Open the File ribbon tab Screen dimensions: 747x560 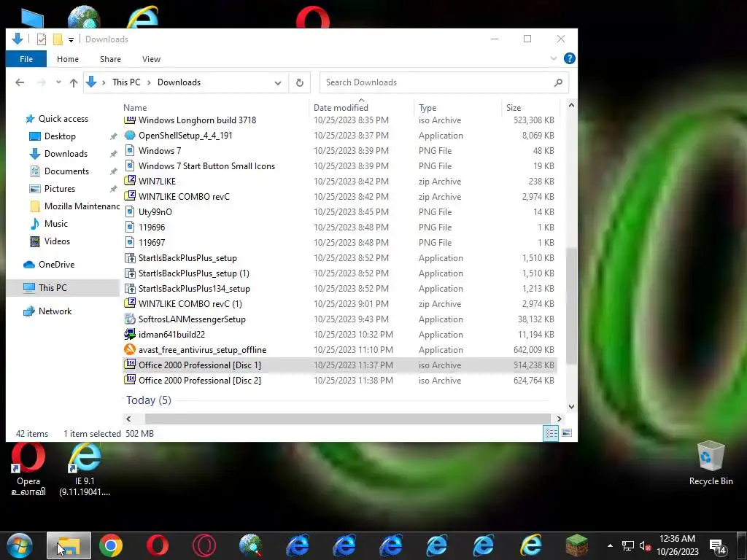point(26,59)
